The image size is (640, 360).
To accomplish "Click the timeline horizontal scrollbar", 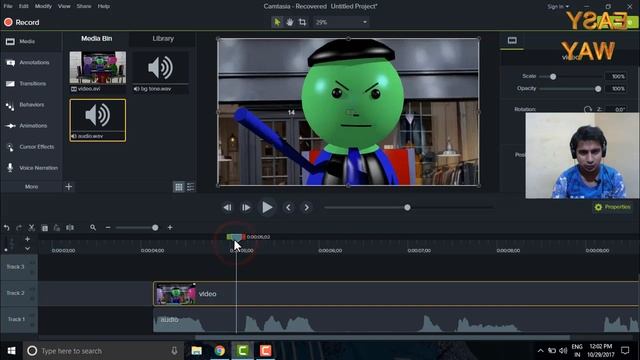I will (x=382, y=338).
